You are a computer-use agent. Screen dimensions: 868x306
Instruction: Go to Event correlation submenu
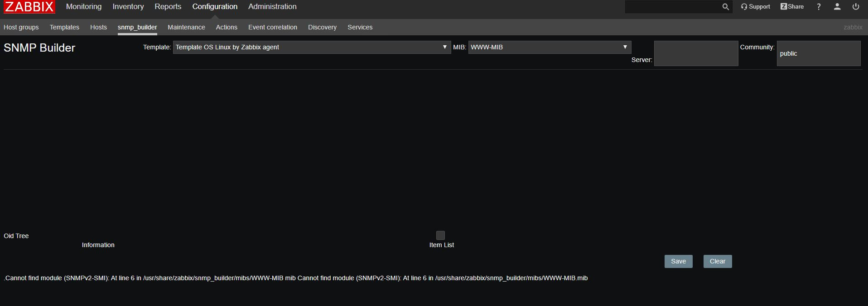point(273,27)
